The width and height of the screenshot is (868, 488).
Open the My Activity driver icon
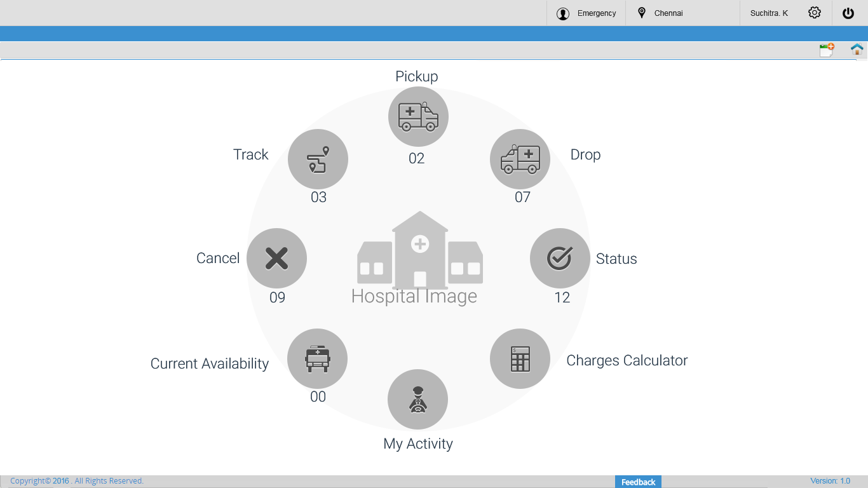(x=417, y=399)
